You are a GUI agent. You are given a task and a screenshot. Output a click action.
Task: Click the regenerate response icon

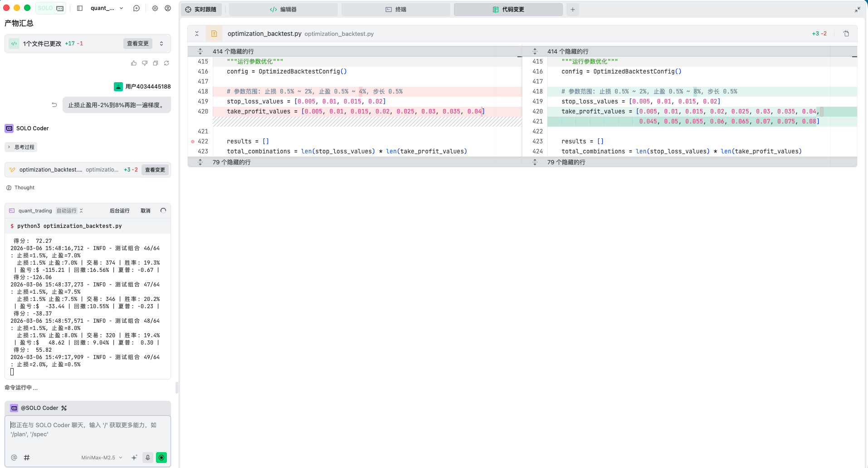point(166,63)
